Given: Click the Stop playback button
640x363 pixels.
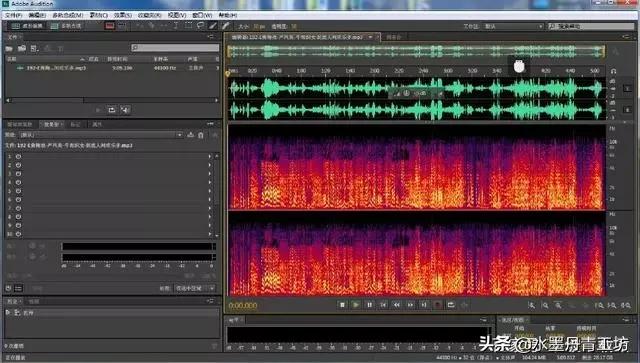Looking at the screenshot, I should pyautogui.click(x=342, y=305).
